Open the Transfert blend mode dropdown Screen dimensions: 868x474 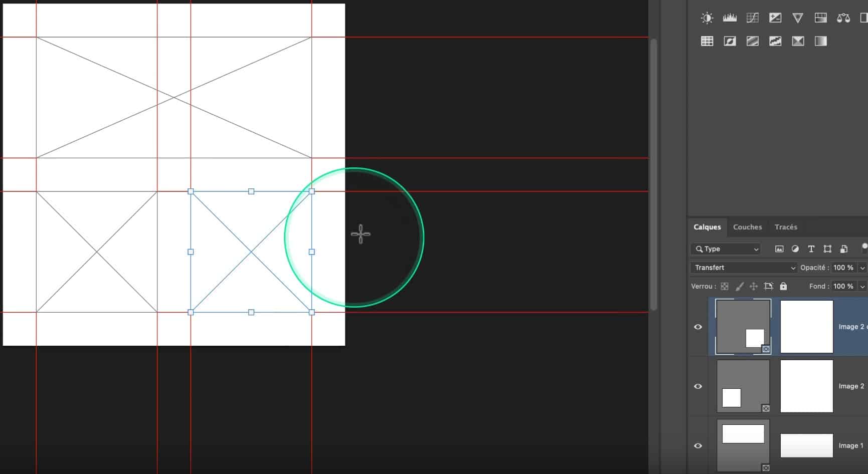click(743, 268)
